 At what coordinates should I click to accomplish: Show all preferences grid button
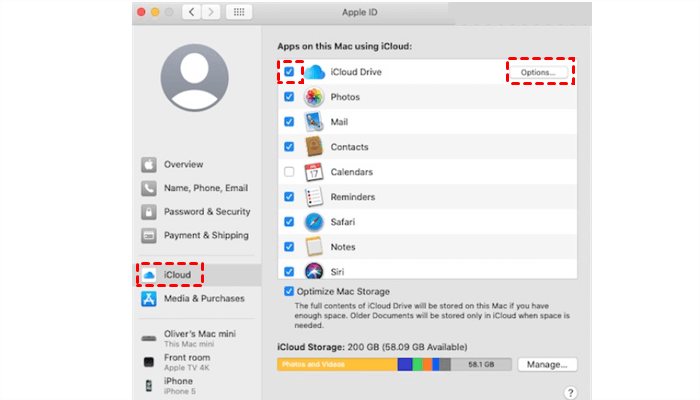(239, 12)
